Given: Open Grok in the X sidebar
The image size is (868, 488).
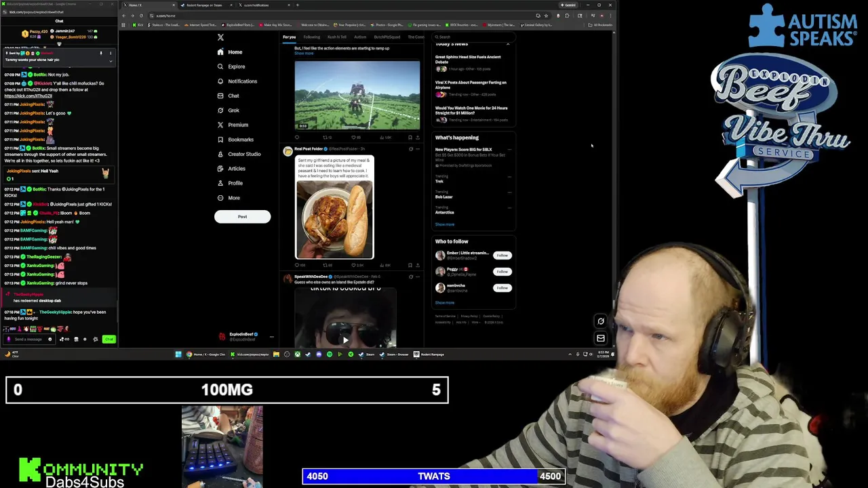Looking at the screenshot, I should [x=228, y=110].
